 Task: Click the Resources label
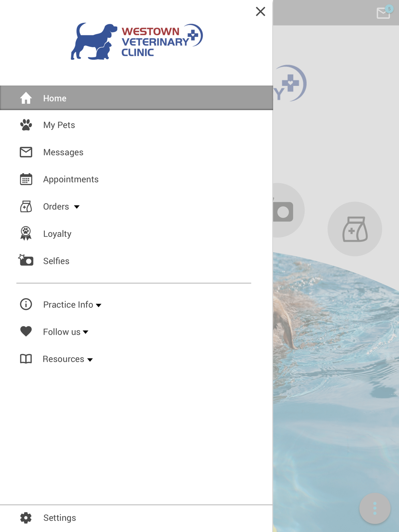pos(63,359)
